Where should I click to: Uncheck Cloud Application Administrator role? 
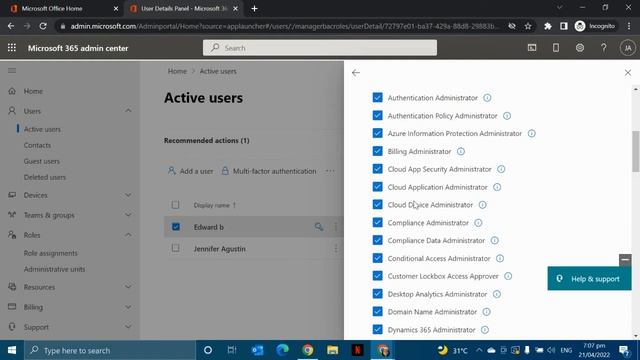coord(378,187)
